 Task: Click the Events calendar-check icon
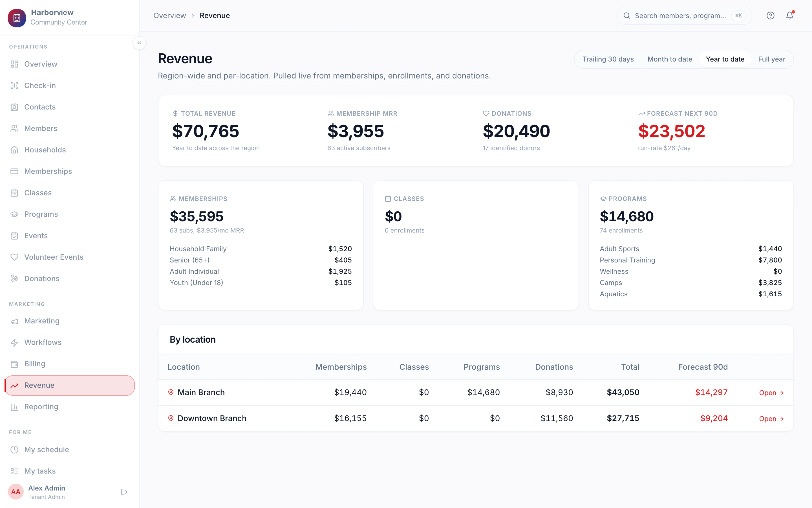point(14,236)
